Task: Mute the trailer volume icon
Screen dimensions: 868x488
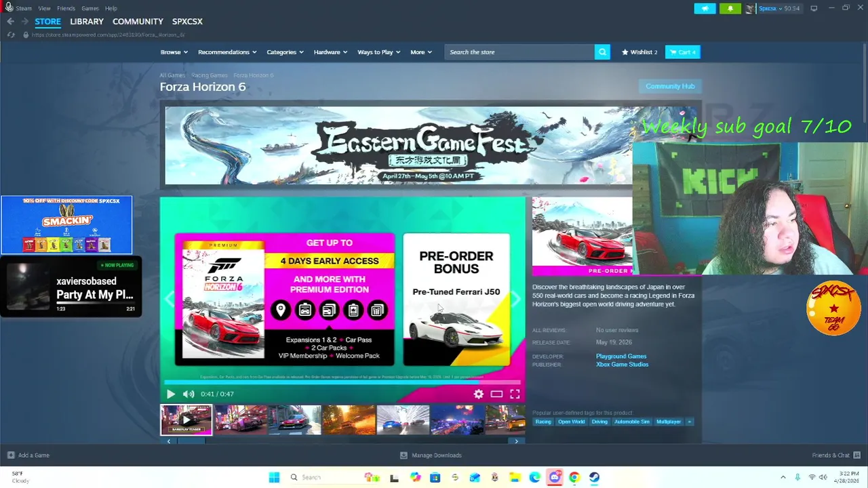Action: pos(189,394)
